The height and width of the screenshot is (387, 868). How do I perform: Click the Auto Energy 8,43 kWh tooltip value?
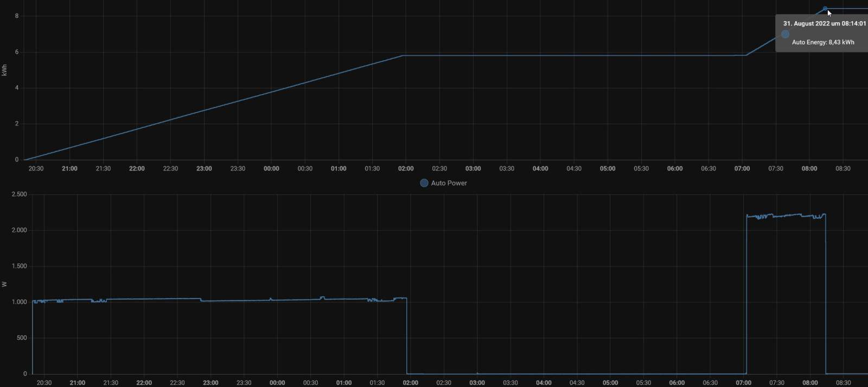pyautogui.click(x=823, y=42)
